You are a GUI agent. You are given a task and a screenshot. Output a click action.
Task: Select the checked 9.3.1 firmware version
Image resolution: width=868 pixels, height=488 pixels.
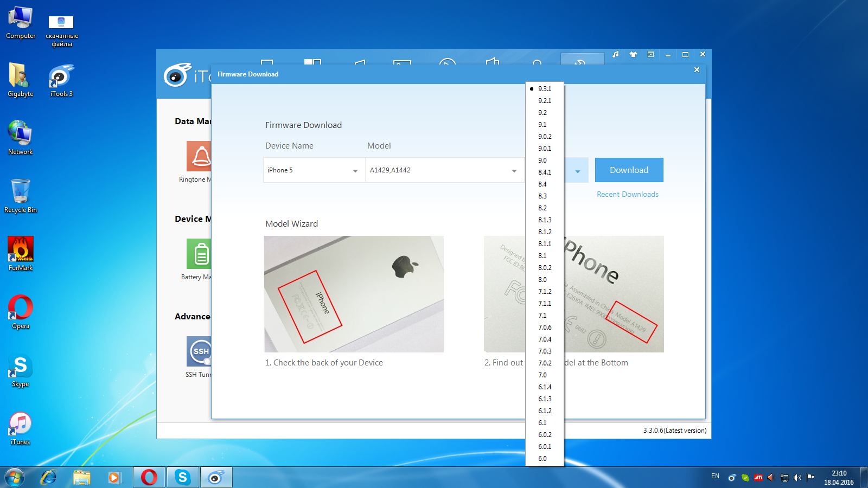(544, 89)
